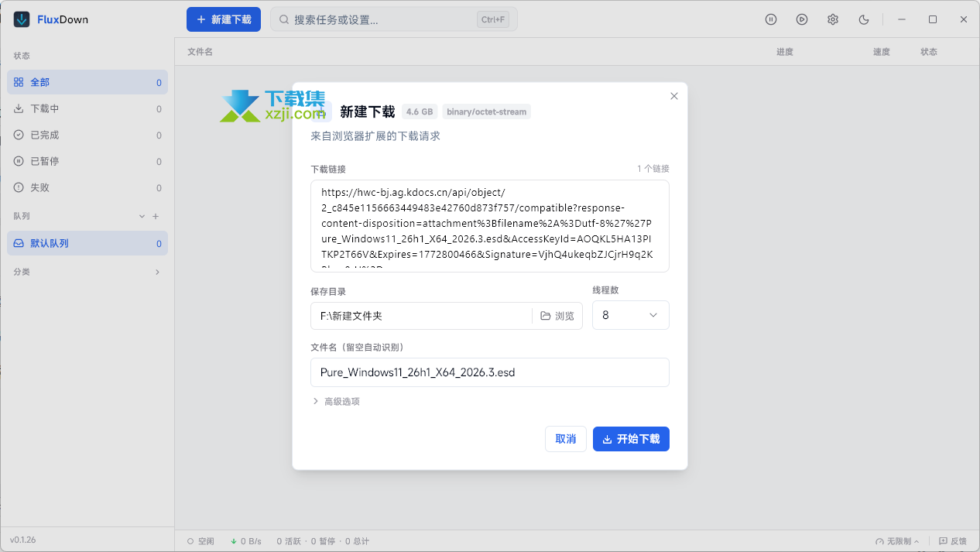Expand the advanced options section
980x552 pixels.
[x=336, y=402]
